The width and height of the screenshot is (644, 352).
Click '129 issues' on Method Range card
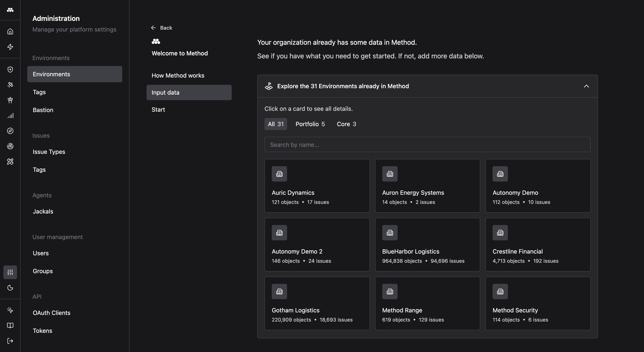[x=431, y=320]
